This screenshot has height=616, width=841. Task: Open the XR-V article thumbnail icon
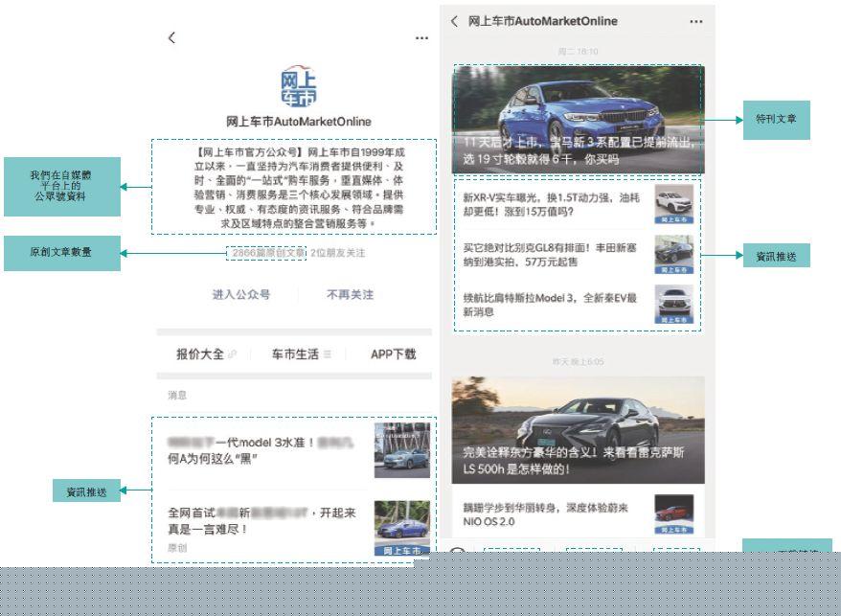674,205
